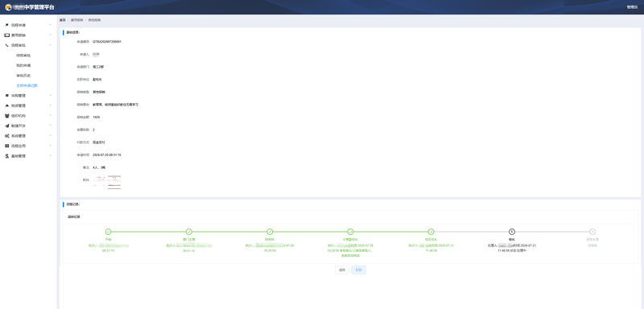Click the 组织机构 people icon in sidebar
The image size is (644, 309).
click(x=7, y=116)
